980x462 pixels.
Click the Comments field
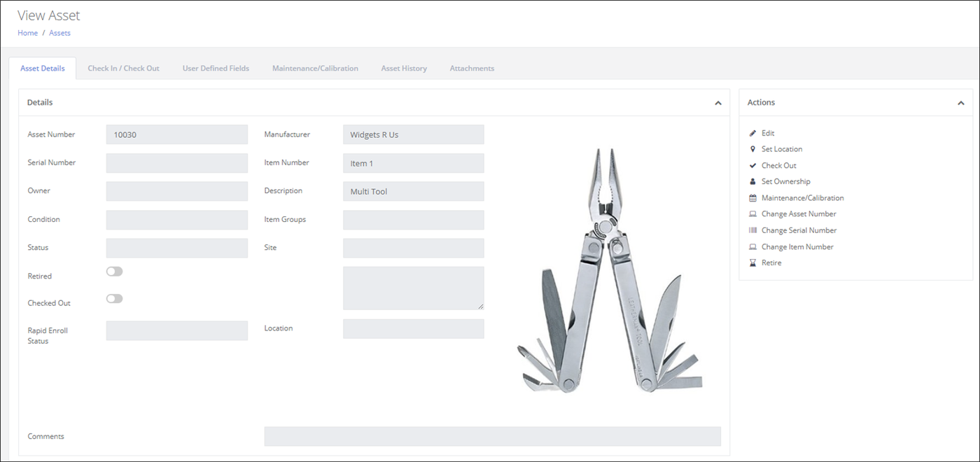click(x=493, y=436)
